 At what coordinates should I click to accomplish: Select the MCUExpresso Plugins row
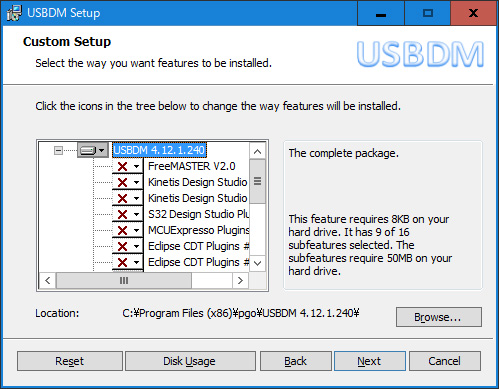[198, 230]
